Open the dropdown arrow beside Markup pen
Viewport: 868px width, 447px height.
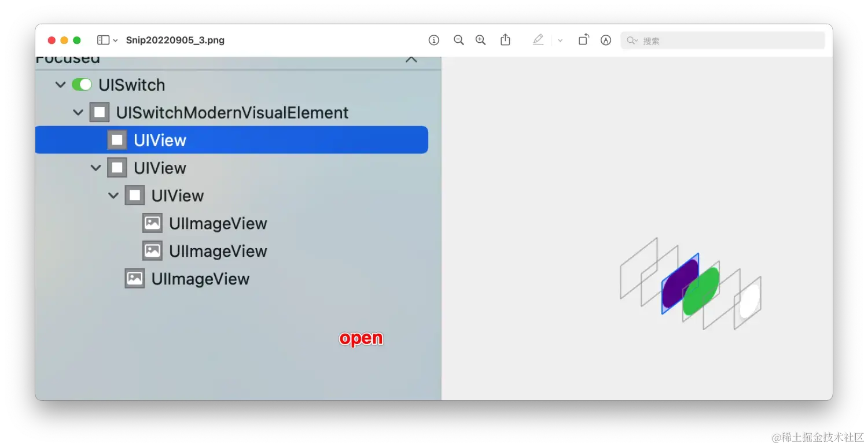point(560,40)
